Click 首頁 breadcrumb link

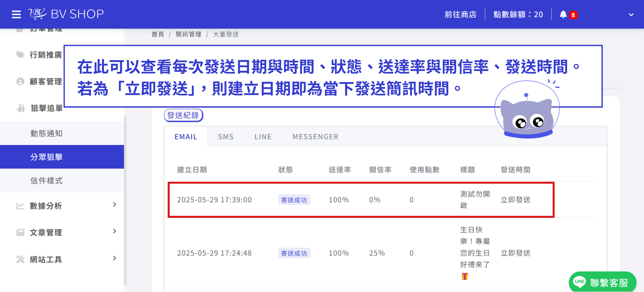click(x=158, y=34)
